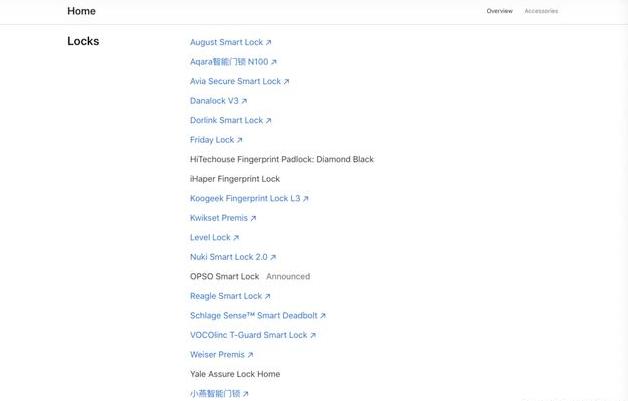Image resolution: width=628 pixels, height=401 pixels.
Task: Click the arrow icon after Reagle Smart Lock
Action: (267, 296)
